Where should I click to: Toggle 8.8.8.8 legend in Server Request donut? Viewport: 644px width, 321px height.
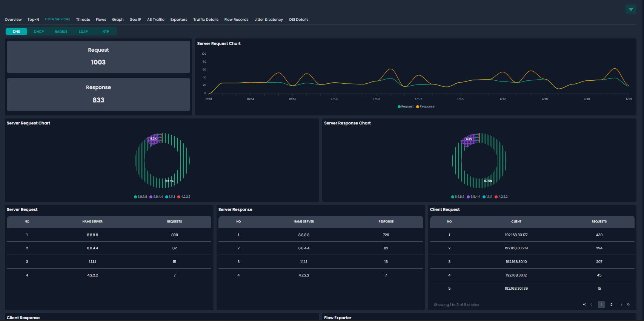(x=141, y=197)
